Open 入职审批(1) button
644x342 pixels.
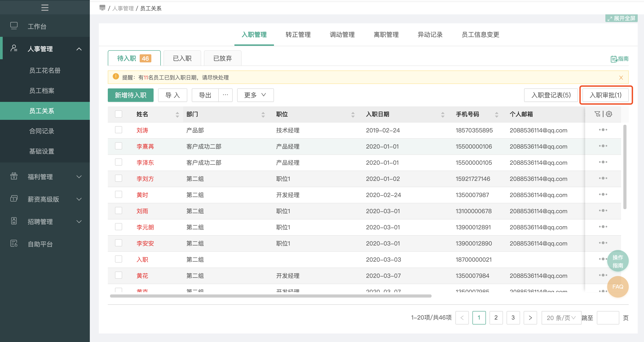coord(606,95)
